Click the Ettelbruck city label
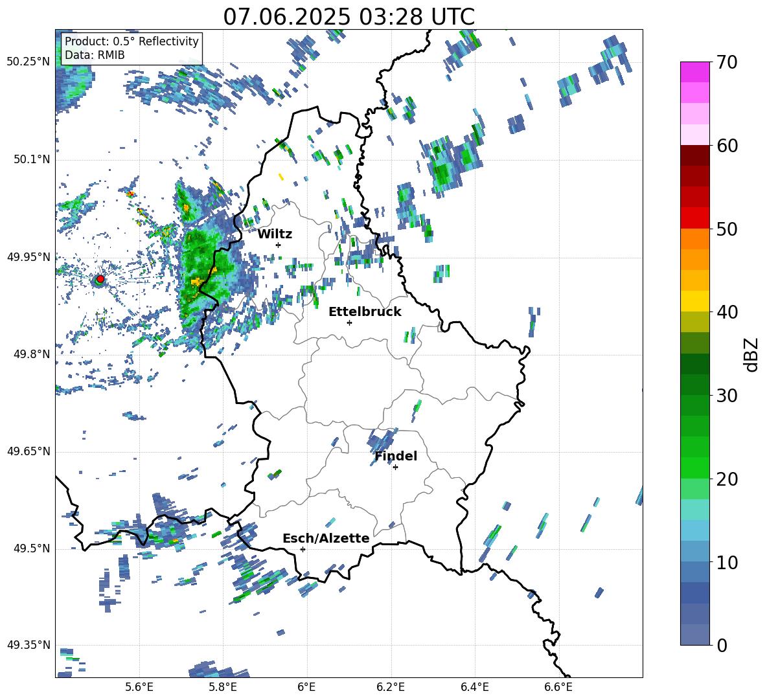767x700 pixels. click(365, 312)
